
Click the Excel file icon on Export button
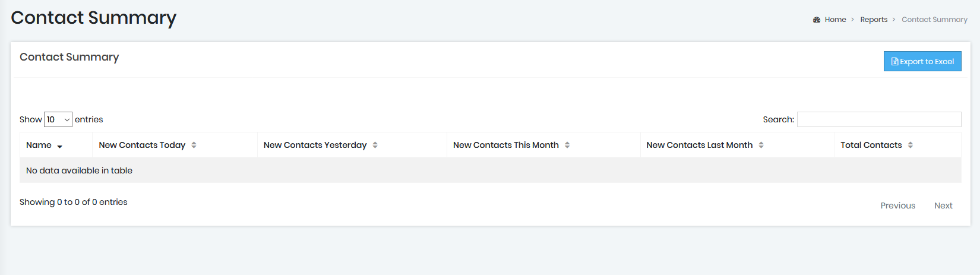coord(894,62)
